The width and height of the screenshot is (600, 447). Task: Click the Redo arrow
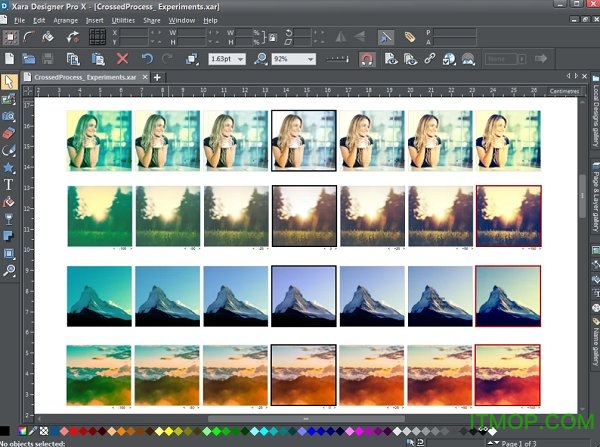pyautogui.click(x=167, y=59)
